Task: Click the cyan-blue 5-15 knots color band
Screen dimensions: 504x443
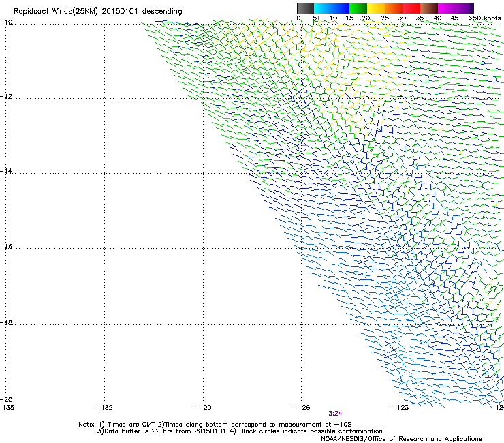Action: coord(332,8)
